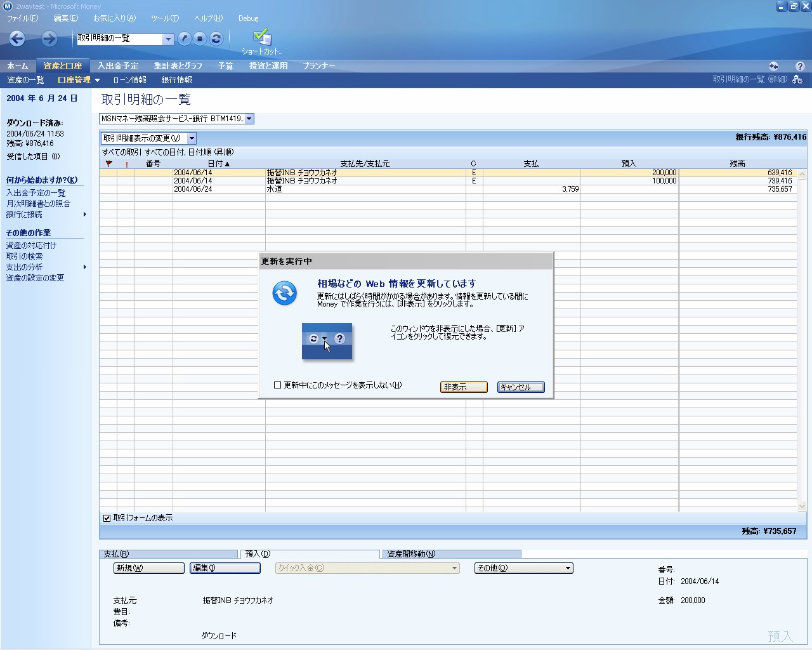Uncheck 取引フォームの表示 checkbox

click(107, 518)
